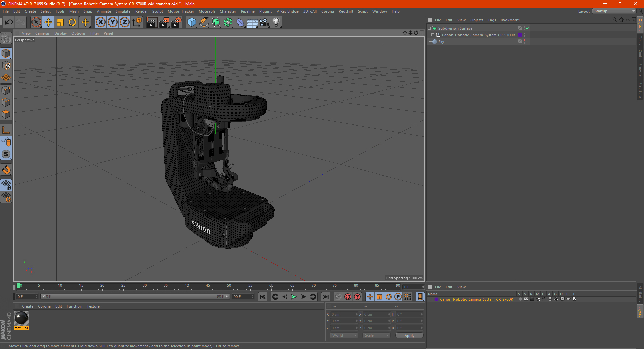The height and width of the screenshot is (349, 644).
Task: Select the mat_Car material thumbnail
Action: tap(21, 318)
